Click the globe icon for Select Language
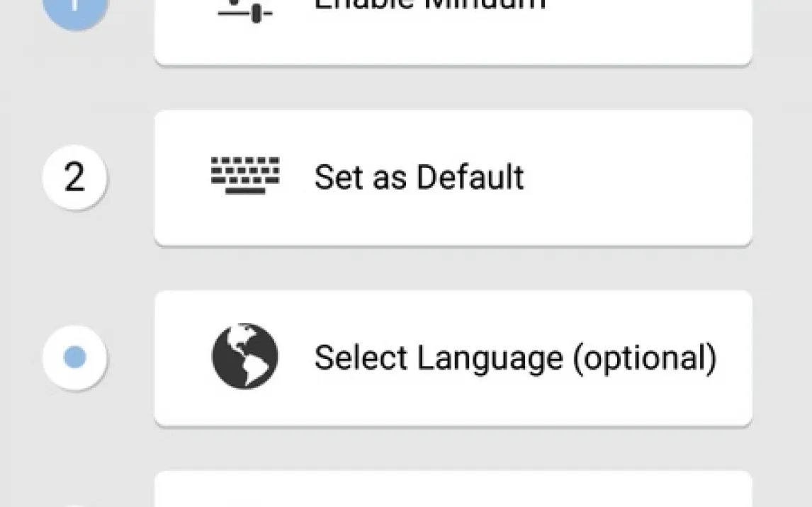Image resolution: width=812 pixels, height=507 pixels. 245,357
